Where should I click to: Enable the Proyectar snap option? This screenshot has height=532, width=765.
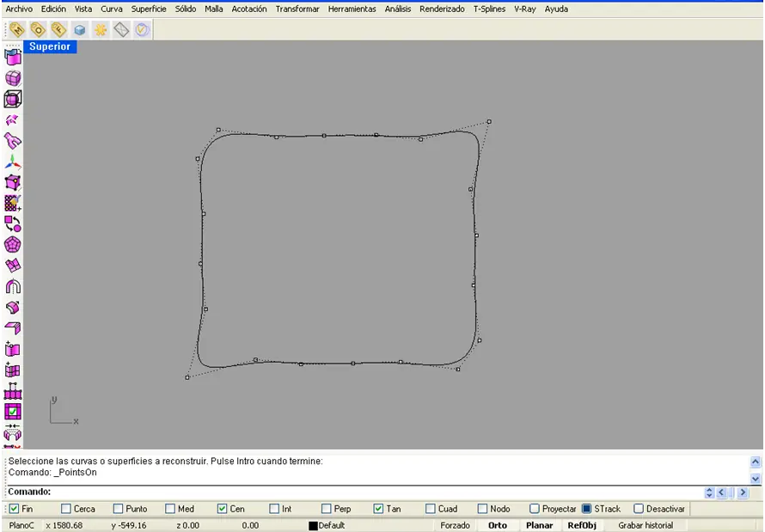tap(535, 509)
